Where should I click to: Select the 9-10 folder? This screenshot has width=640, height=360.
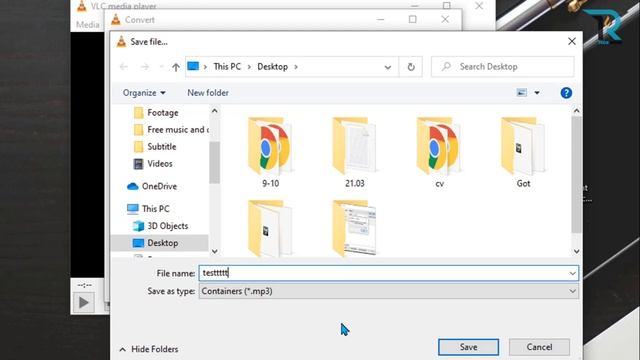270,152
